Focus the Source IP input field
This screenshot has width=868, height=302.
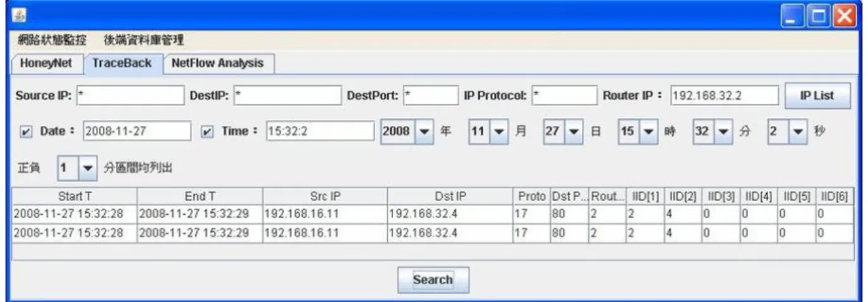tap(129, 95)
